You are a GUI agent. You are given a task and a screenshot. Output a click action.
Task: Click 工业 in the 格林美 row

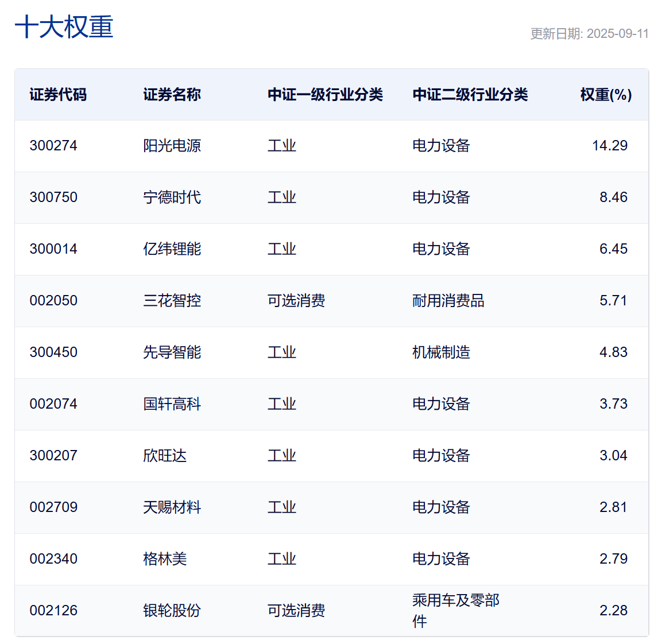282,559
